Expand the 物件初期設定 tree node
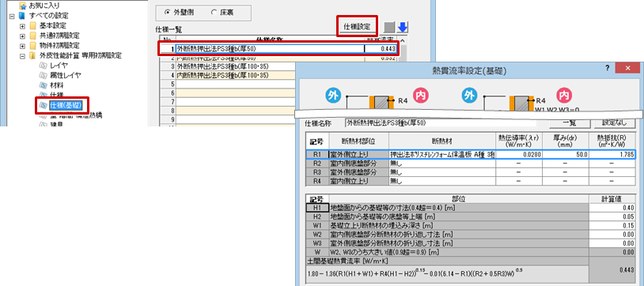 [23, 46]
